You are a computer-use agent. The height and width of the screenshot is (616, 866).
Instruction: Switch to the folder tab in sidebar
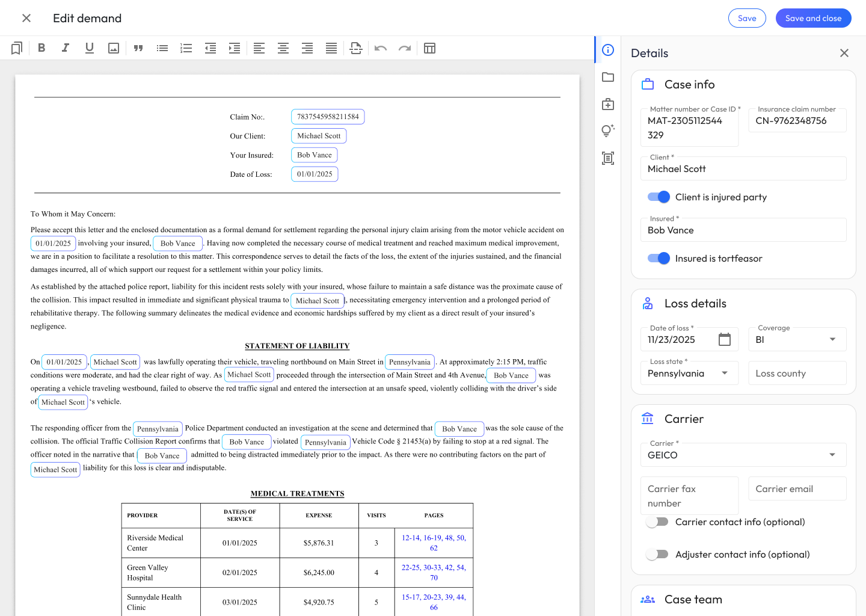coord(608,77)
